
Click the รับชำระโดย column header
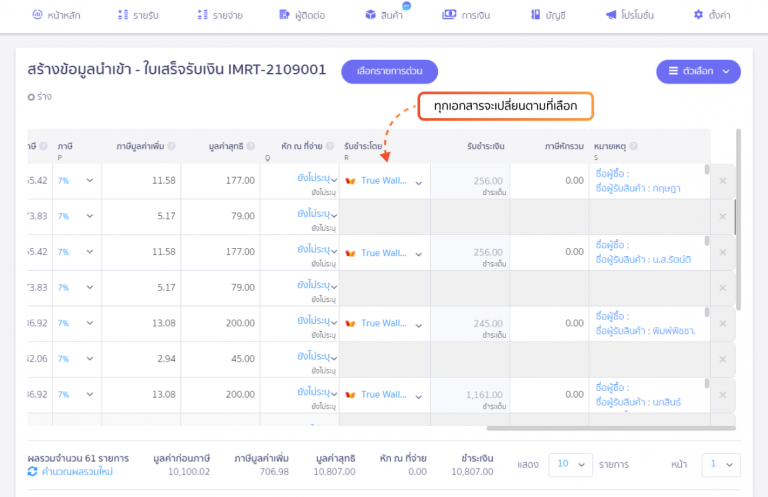(363, 146)
